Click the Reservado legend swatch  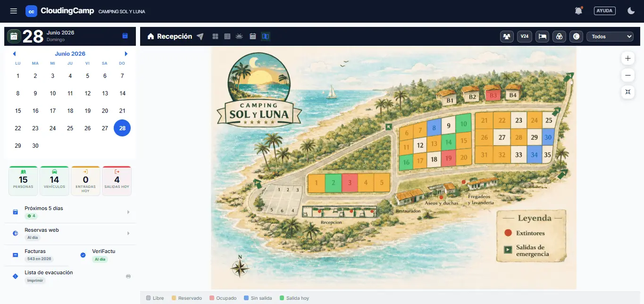pos(174,298)
